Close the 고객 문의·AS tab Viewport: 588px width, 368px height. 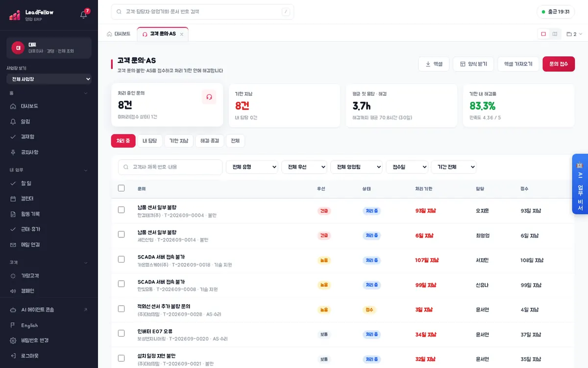click(x=182, y=34)
